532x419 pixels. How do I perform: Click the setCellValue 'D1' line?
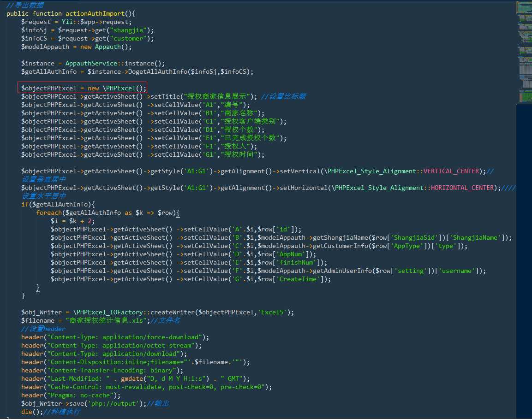pyautogui.click(x=143, y=130)
